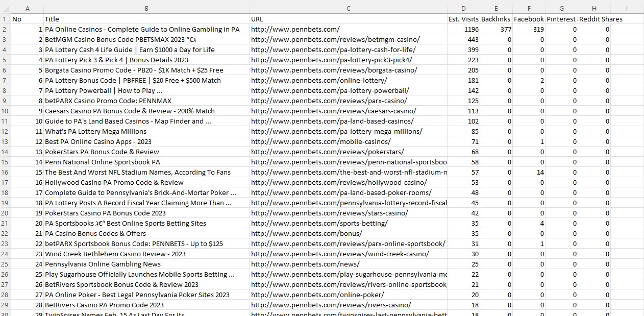The height and width of the screenshot is (316, 644).
Task: Select Est. Visits value 57
Action: tap(463, 172)
